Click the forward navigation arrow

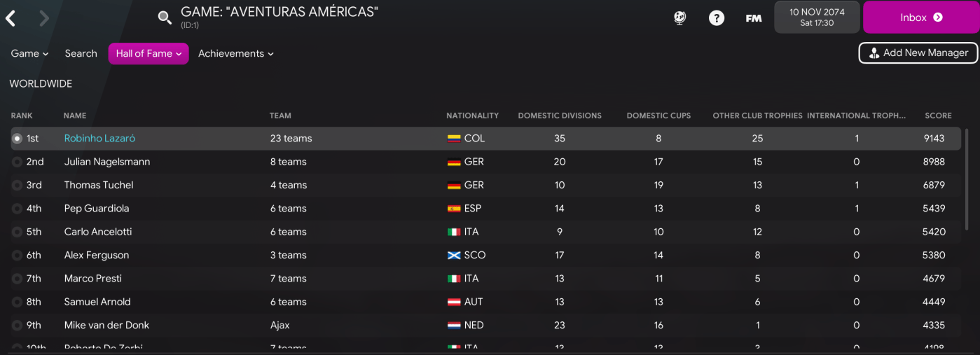point(44,18)
